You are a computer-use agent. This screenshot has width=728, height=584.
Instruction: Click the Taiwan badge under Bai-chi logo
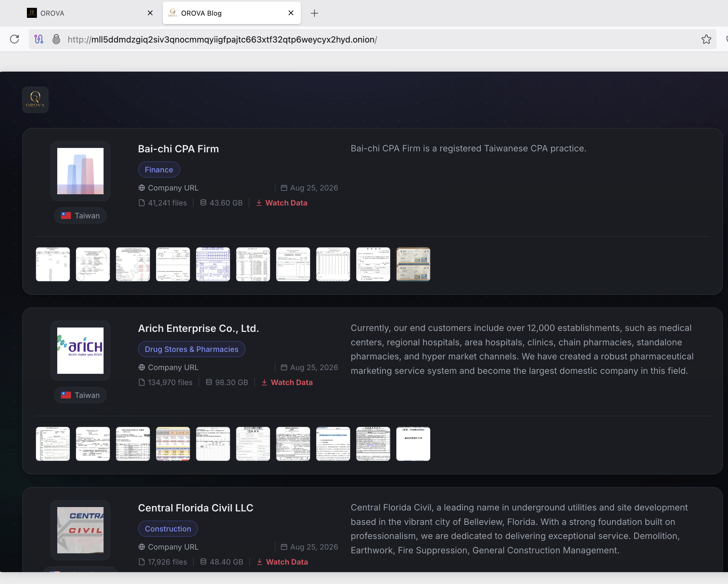click(x=80, y=216)
